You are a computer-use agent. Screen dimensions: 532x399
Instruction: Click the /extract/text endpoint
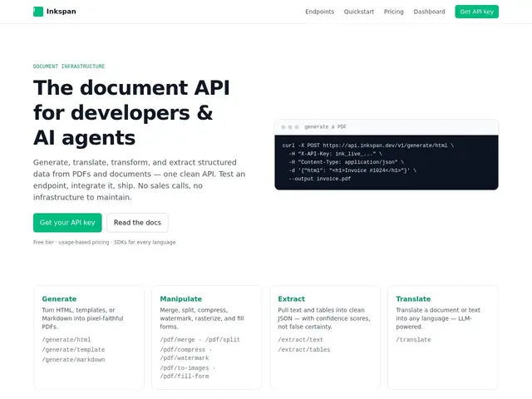[x=300, y=340]
